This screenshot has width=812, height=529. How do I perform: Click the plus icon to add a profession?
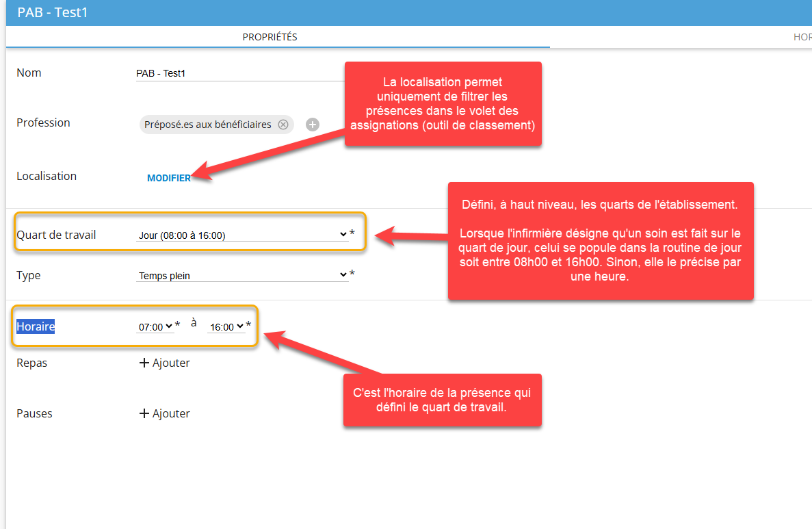point(313,125)
